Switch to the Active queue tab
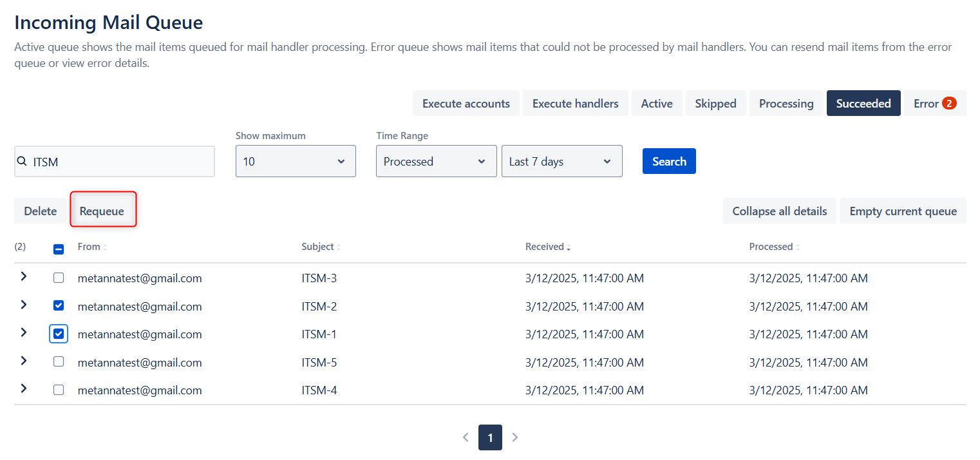The width and height of the screenshot is (980, 460). pyautogui.click(x=656, y=103)
